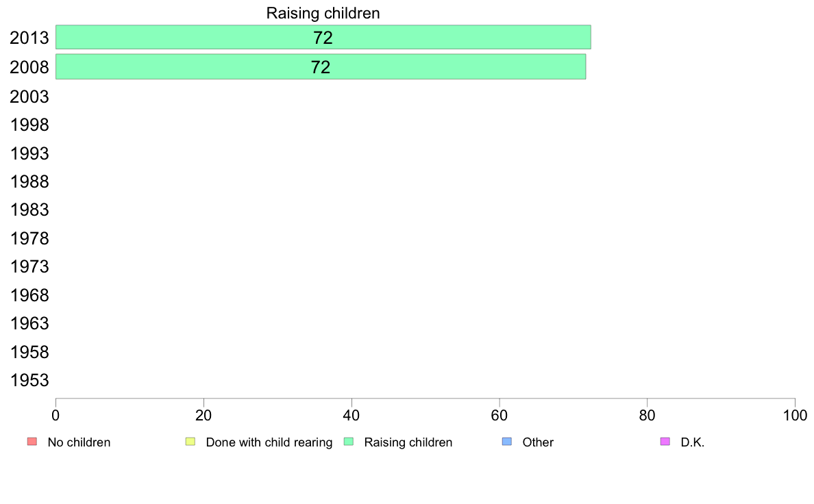Select the blue Other legend swatch

[x=507, y=442]
